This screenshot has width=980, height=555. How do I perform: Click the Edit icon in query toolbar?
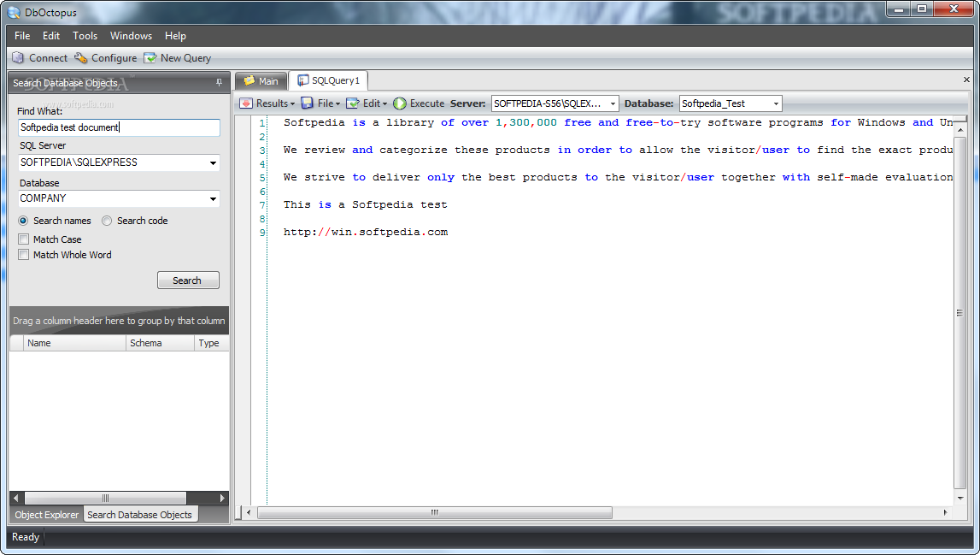tap(353, 103)
